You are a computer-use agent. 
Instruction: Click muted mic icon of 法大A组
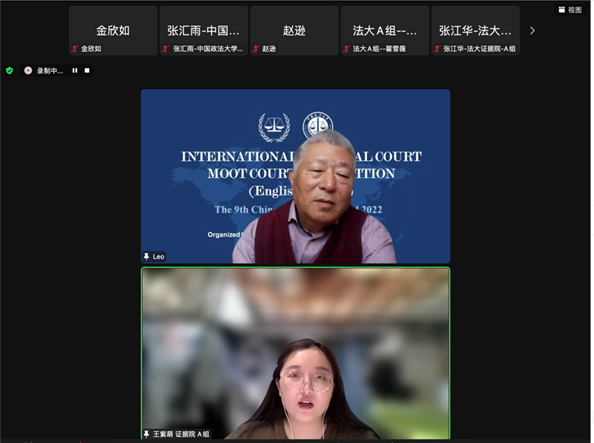347,49
